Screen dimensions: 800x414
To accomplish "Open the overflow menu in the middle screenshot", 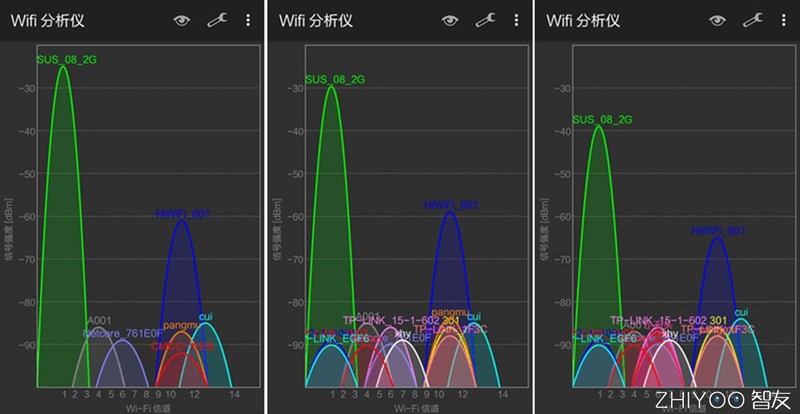I will (516, 20).
